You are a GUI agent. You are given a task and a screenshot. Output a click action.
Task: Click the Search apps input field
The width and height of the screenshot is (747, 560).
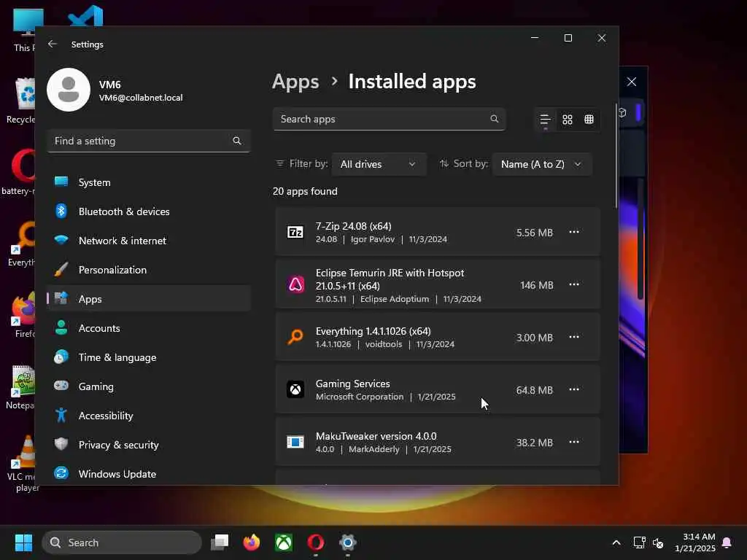tap(389, 119)
